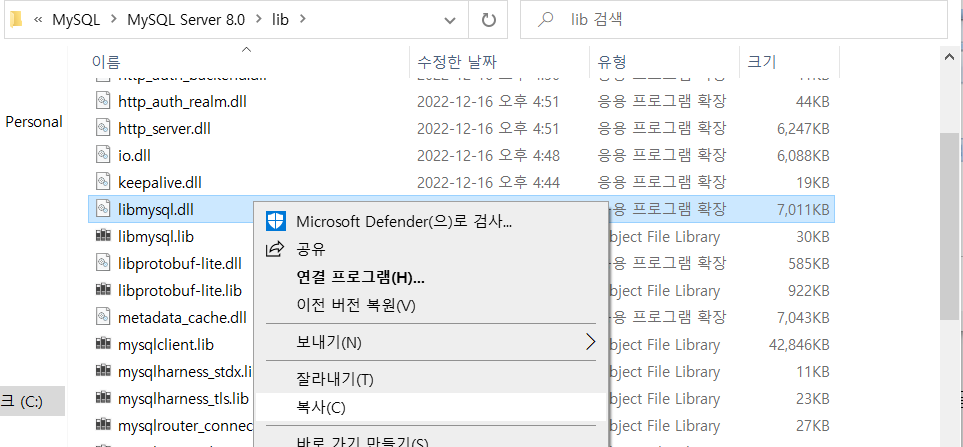Click the lib breadcrumb segment
The image size is (963, 447).
tap(280, 20)
